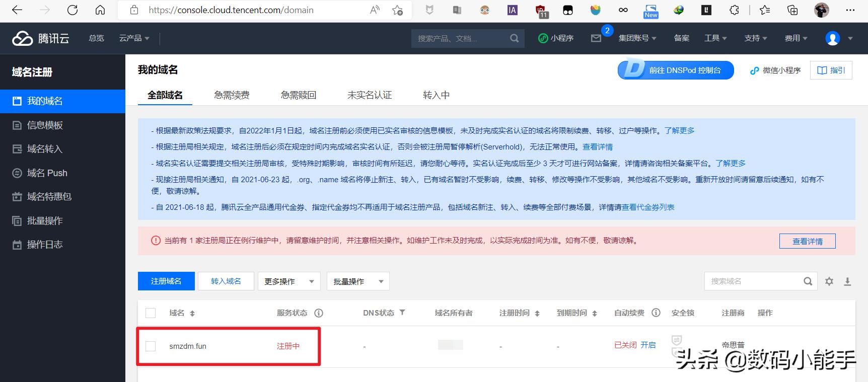Open the 查看代金券列表 link

tap(648, 207)
